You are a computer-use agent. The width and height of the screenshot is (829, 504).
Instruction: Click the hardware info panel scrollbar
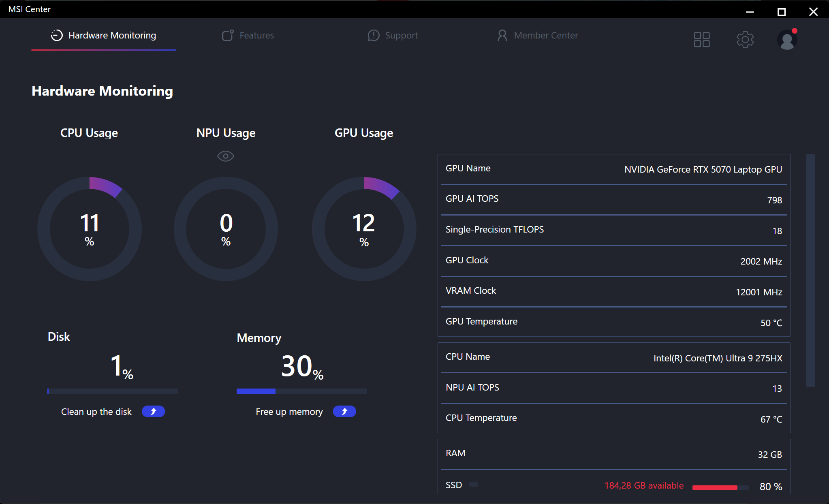pos(810,270)
